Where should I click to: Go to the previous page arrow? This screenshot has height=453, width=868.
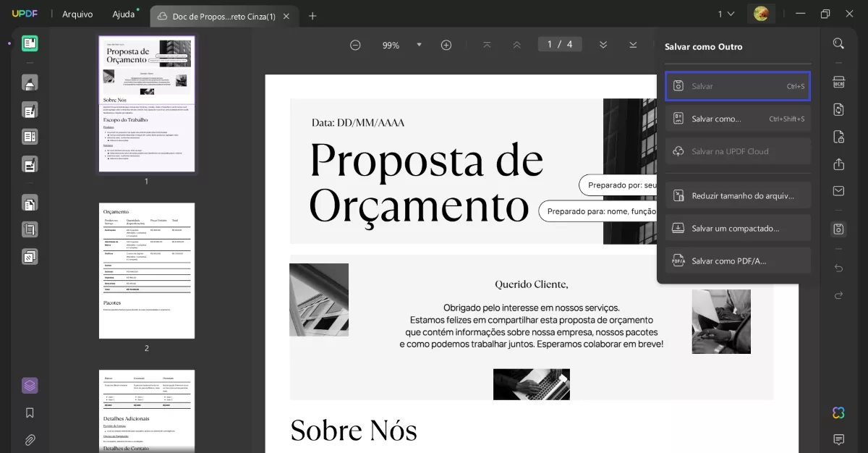(516, 45)
